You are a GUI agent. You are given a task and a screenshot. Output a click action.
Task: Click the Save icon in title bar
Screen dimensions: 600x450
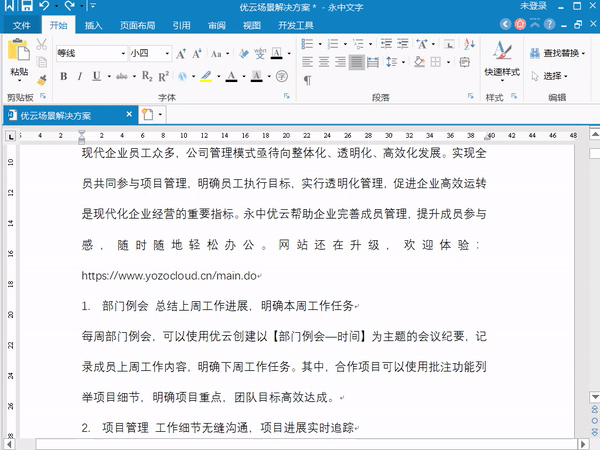pos(25,7)
